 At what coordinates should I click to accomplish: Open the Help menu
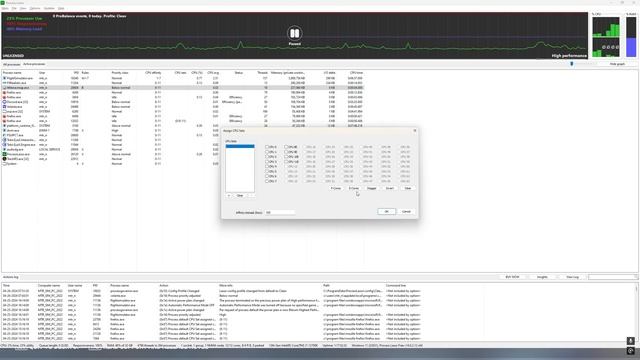(61, 8)
